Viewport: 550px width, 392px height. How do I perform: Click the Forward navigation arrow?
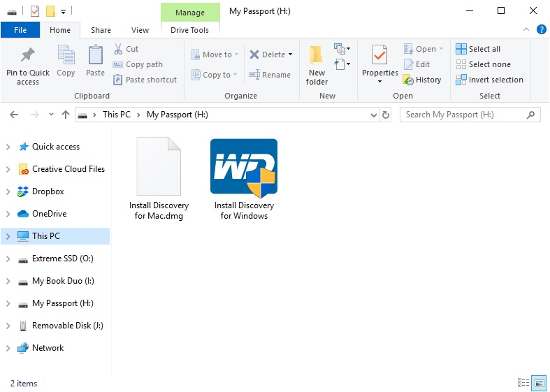pyautogui.click(x=35, y=115)
